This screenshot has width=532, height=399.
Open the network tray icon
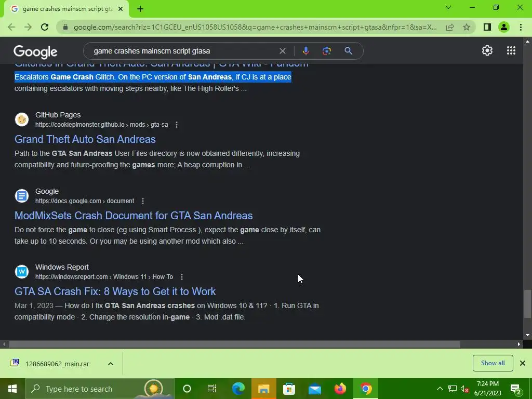[453, 389]
